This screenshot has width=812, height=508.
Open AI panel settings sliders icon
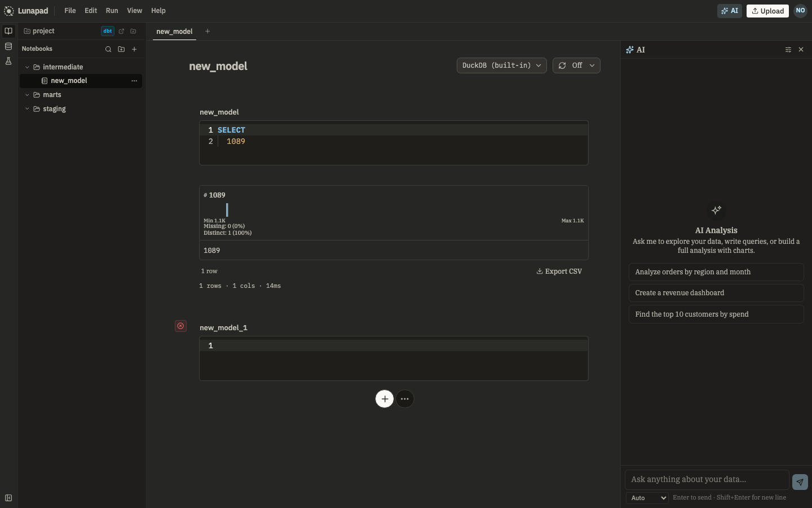click(788, 50)
